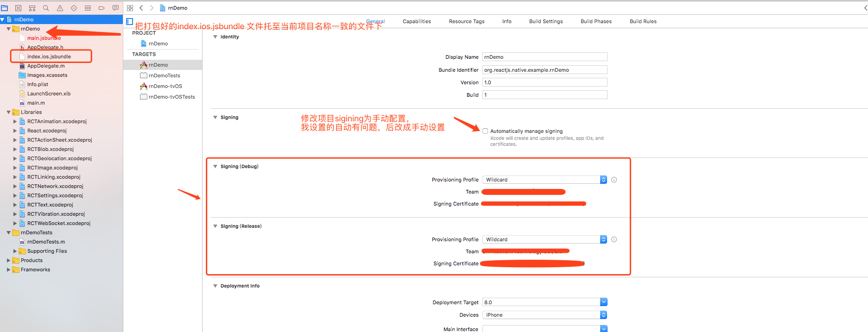The image size is (868, 332).
Task: Enable Automatically manage signing
Action: coord(485,131)
